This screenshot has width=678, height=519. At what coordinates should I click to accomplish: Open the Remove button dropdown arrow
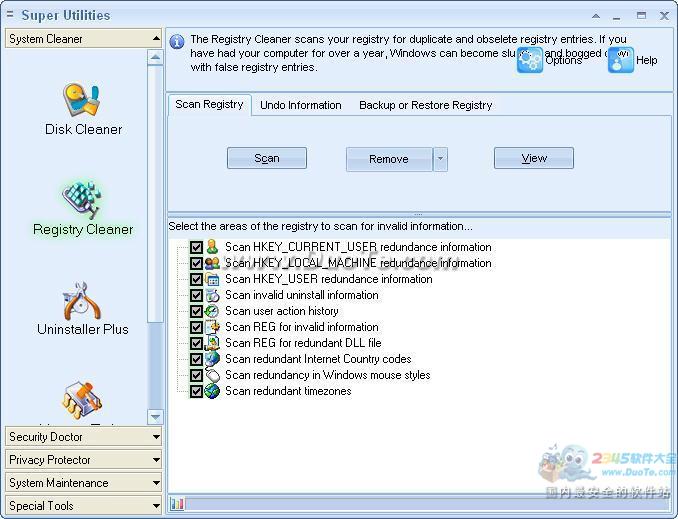pos(440,159)
